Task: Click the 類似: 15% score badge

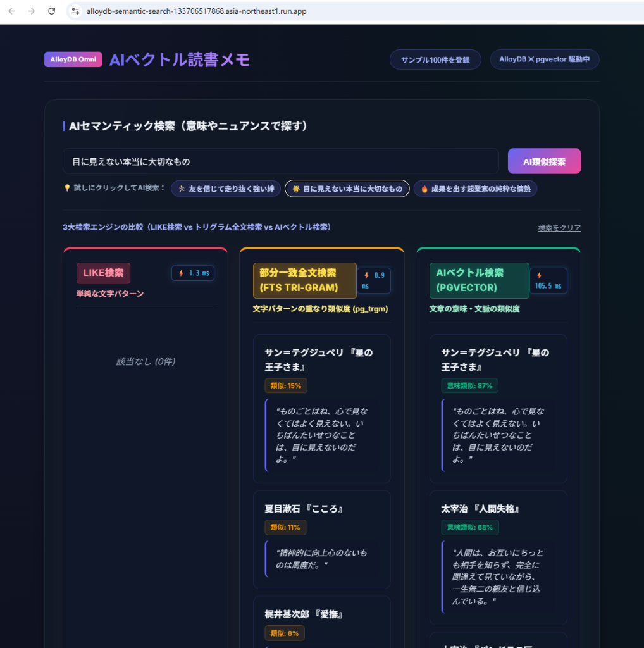Action: [286, 385]
